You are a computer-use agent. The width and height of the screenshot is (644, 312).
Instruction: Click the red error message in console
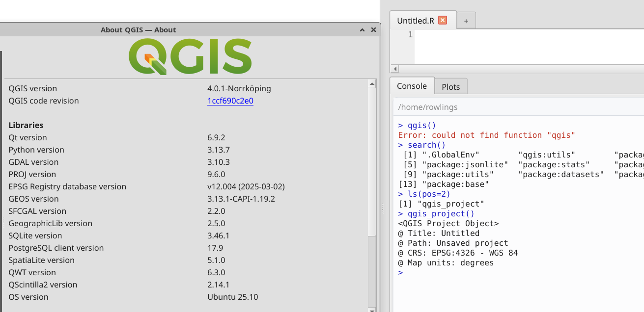pyautogui.click(x=486, y=135)
